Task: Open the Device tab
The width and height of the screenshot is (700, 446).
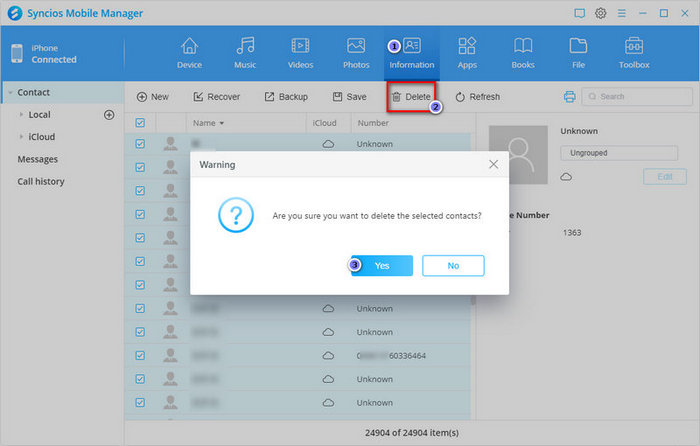Action: tap(189, 53)
